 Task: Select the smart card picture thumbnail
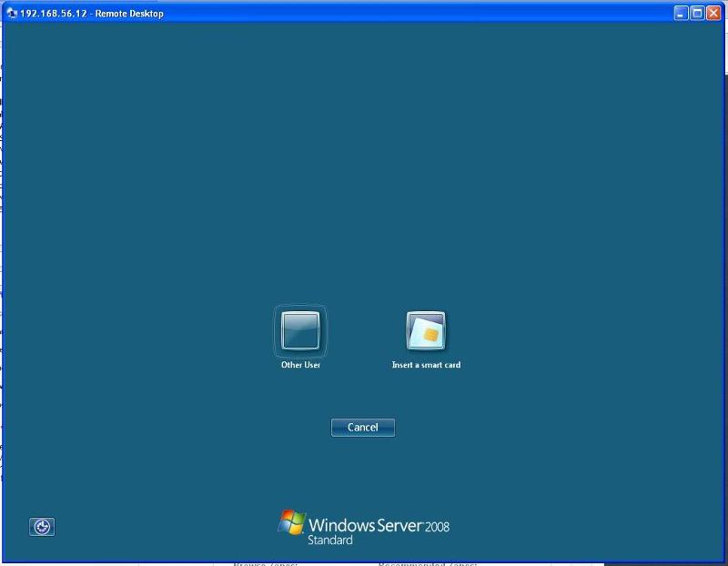[x=428, y=331]
